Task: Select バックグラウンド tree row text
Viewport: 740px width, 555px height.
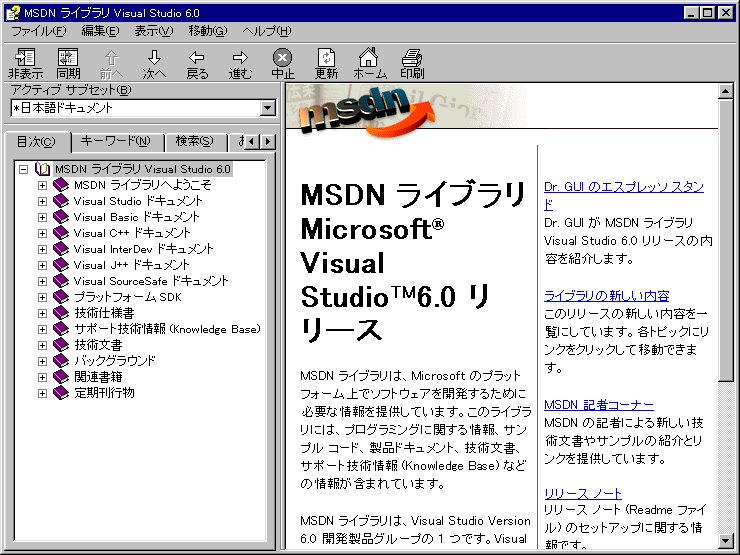Action: [x=115, y=361]
